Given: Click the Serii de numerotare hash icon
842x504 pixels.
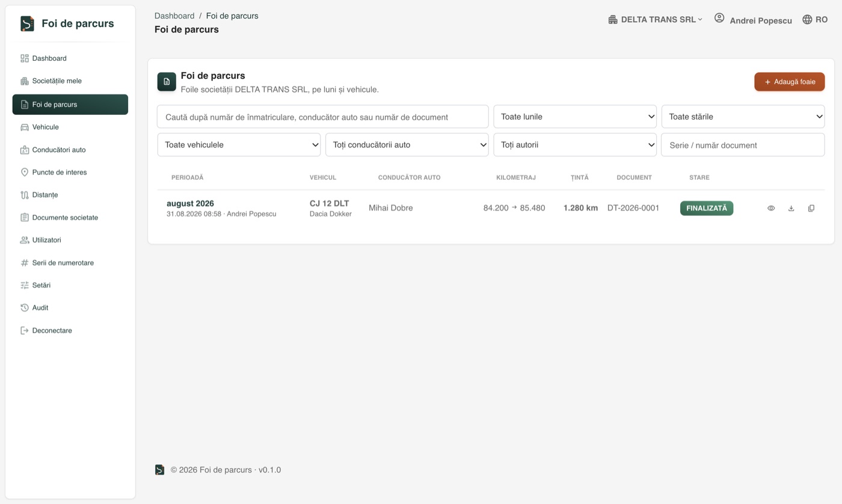Looking at the screenshot, I should pyautogui.click(x=25, y=263).
